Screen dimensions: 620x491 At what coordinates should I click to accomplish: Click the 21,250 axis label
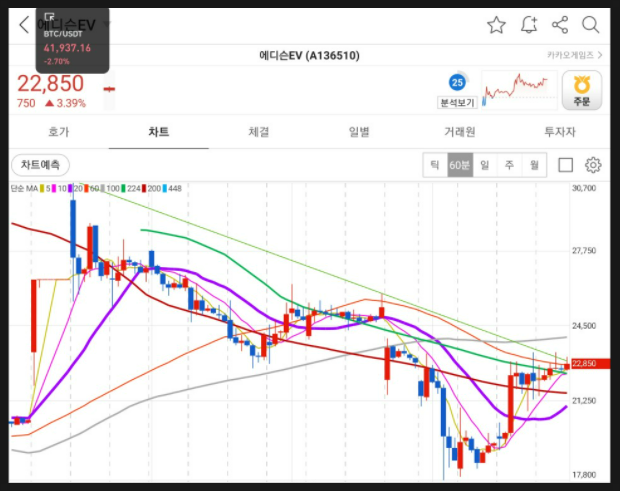tap(584, 401)
